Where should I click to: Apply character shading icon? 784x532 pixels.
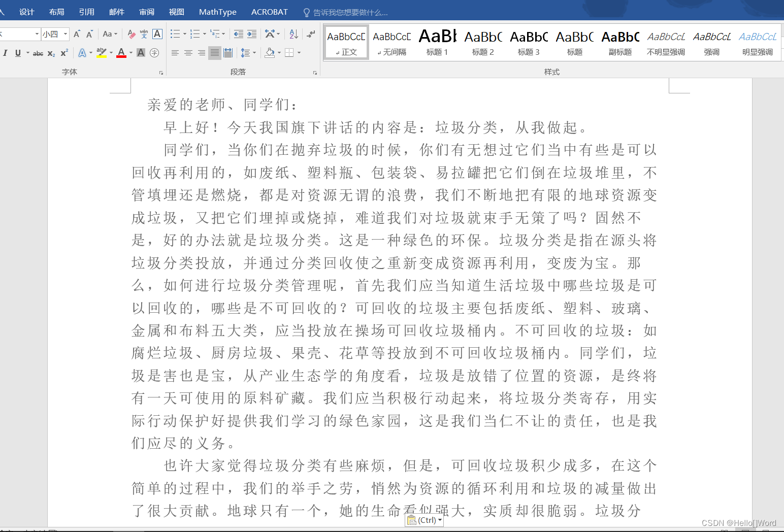coord(141,53)
